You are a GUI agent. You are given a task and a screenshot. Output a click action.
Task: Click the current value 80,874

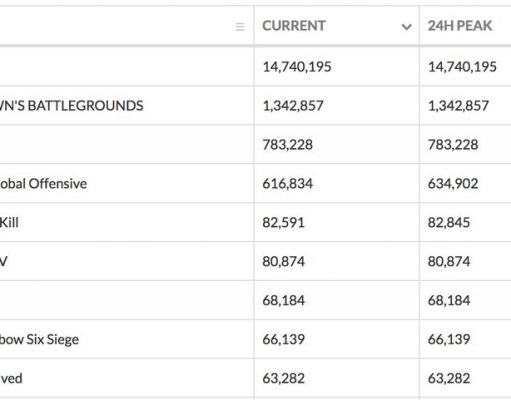coord(283,261)
